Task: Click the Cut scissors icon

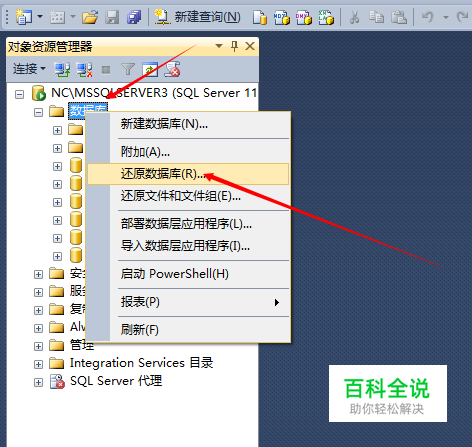Action: click(x=354, y=17)
